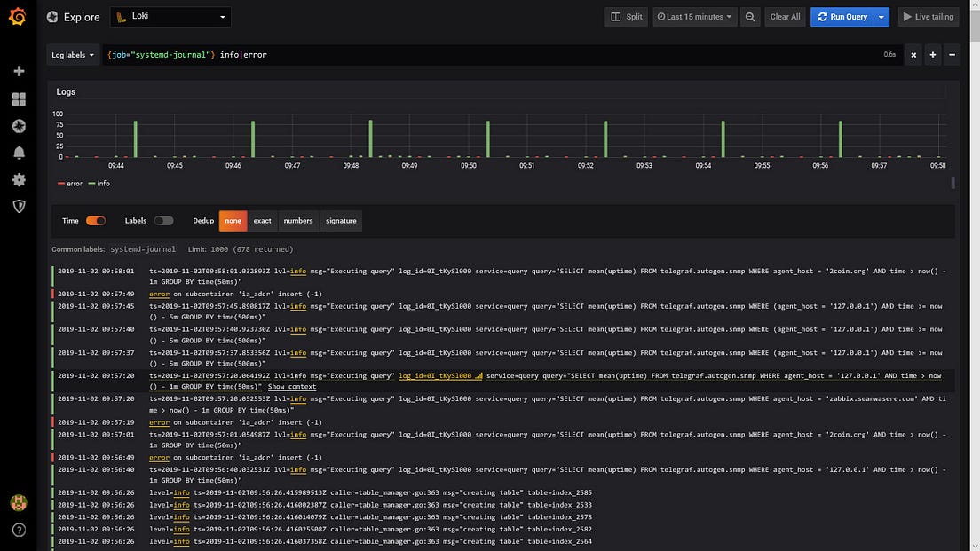The height and width of the screenshot is (551, 980).
Task: Click the Show context link
Action: [x=292, y=387]
